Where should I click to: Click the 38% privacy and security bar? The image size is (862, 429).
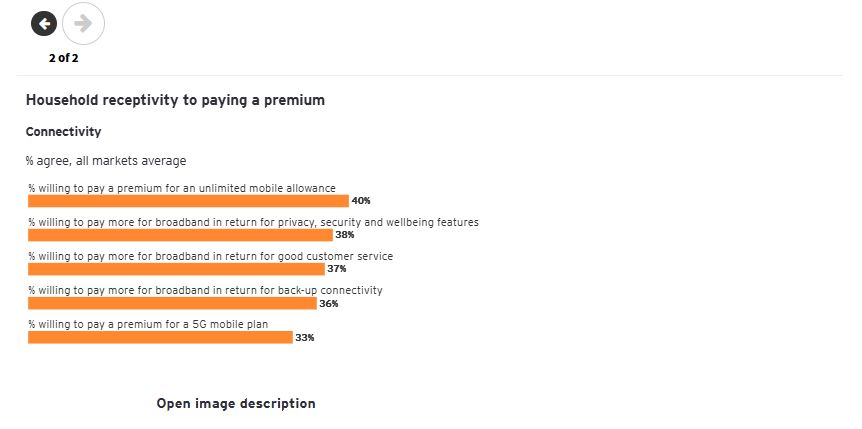click(x=180, y=235)
